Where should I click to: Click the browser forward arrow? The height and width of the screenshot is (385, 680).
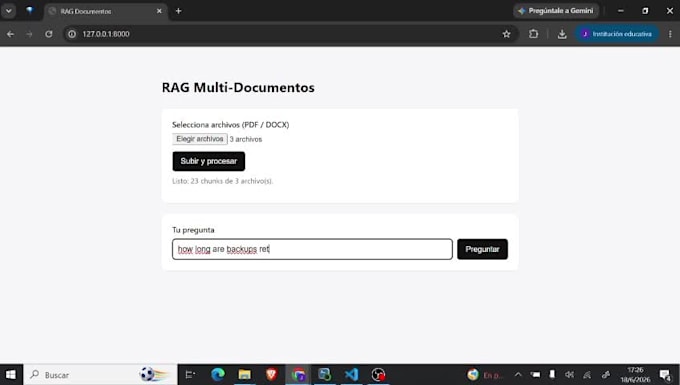tap(29, 34)
